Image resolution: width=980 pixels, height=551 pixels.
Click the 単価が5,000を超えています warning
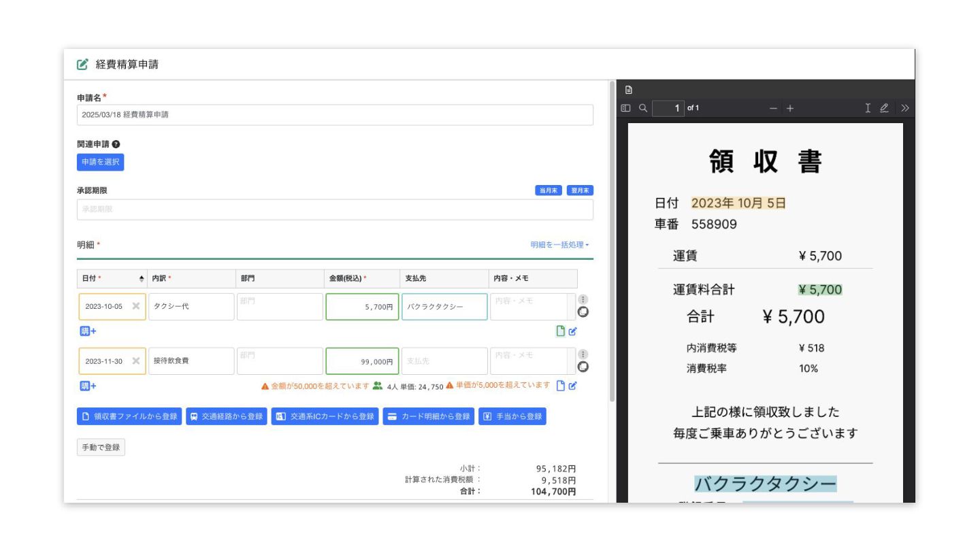click(x=498, y=385)
